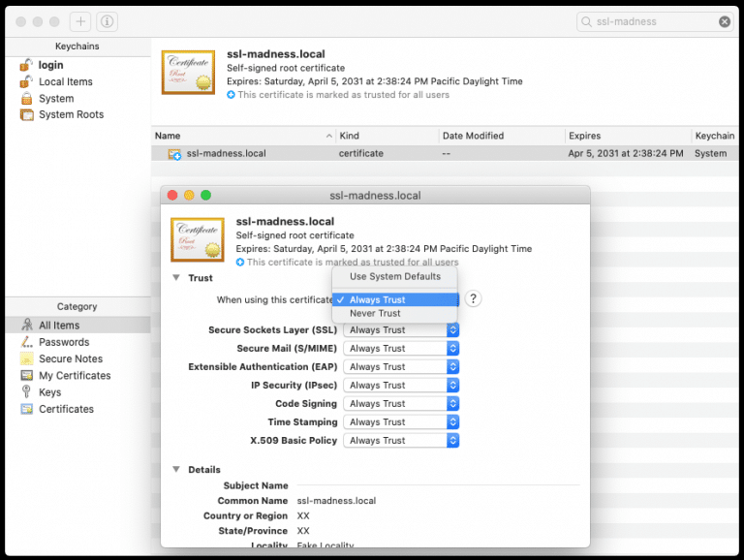The height and width of the screenshot is (560, 744).
Task: Click the System Roots folder icon
Action: tap(26, 115)
